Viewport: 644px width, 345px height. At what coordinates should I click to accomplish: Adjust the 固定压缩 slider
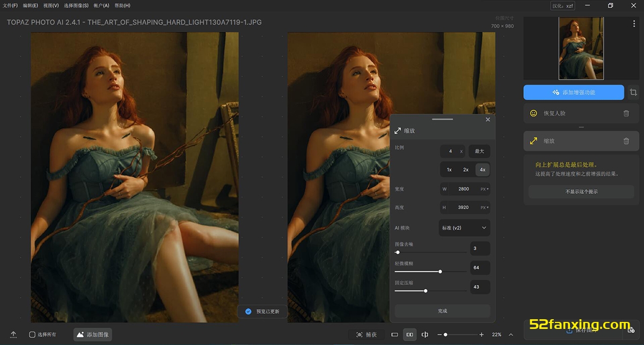click(x=430, y=291)
